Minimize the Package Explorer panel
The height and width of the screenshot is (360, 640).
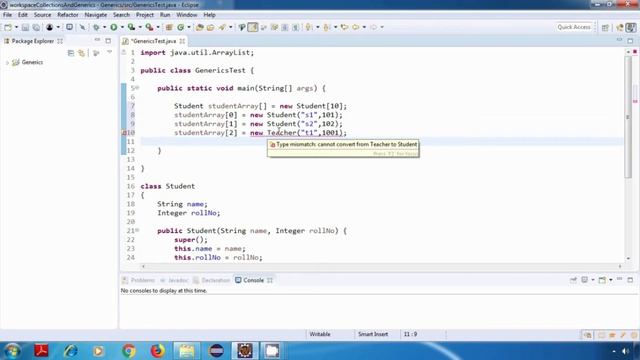(97, 40)
